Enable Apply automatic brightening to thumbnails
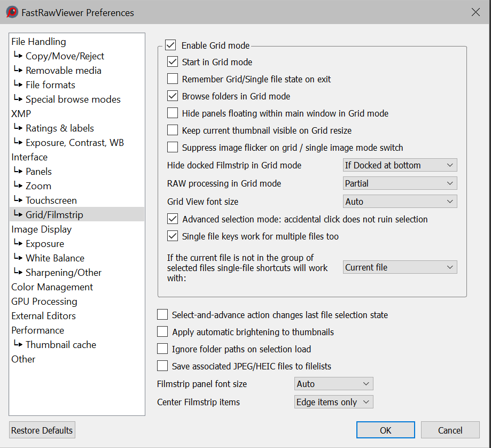Screen dimensions: 491x448 [162, 332]
